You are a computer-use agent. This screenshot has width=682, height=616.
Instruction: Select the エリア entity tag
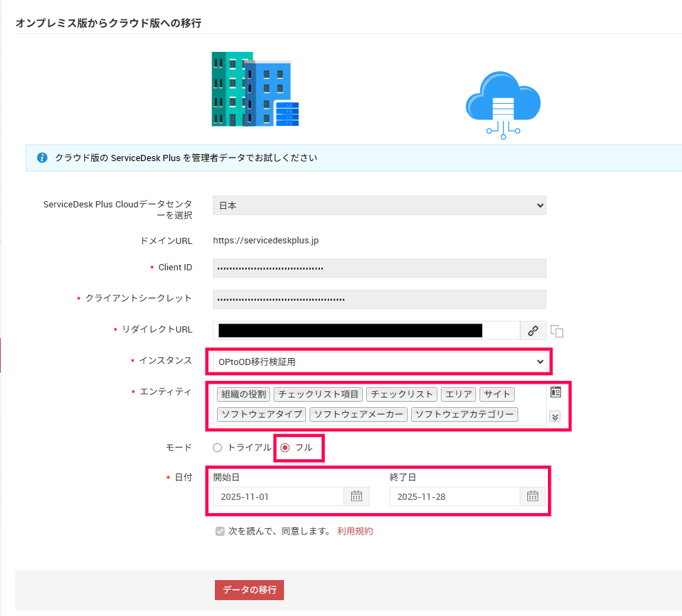[458, 394]
